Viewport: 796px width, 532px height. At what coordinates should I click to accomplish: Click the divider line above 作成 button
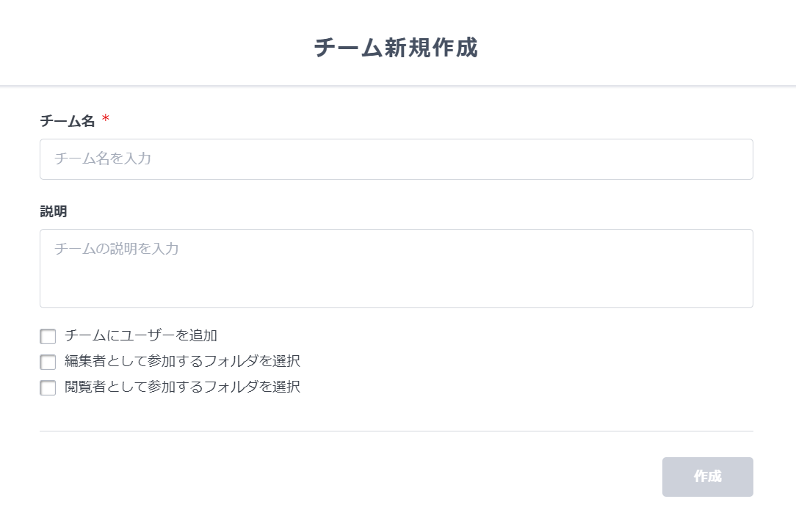[x=396, y=431]
